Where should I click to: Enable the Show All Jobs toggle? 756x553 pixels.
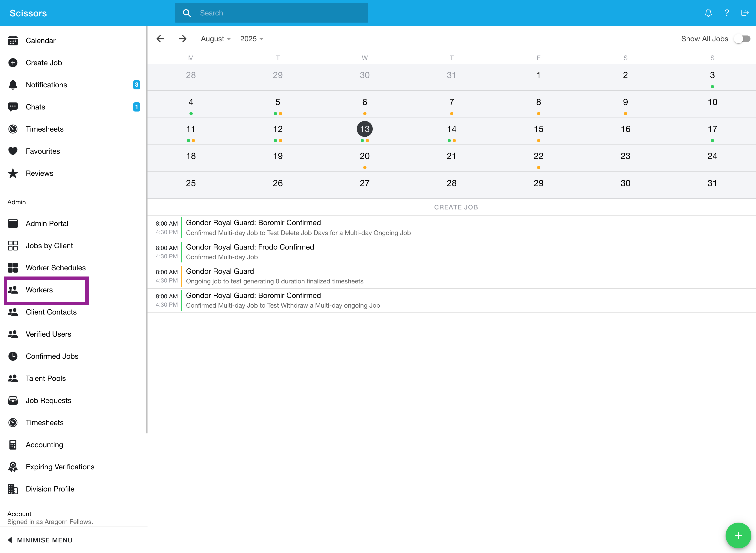pos(742,39)
